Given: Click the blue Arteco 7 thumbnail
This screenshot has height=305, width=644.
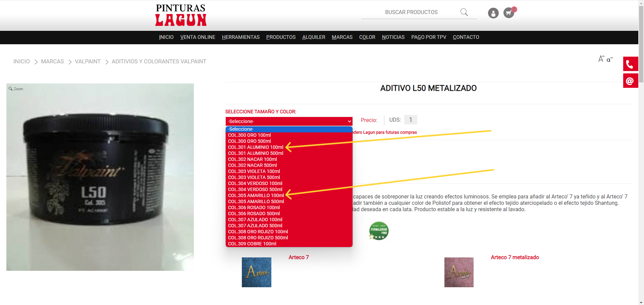Looking at the screenshot, I should (257, 272).
